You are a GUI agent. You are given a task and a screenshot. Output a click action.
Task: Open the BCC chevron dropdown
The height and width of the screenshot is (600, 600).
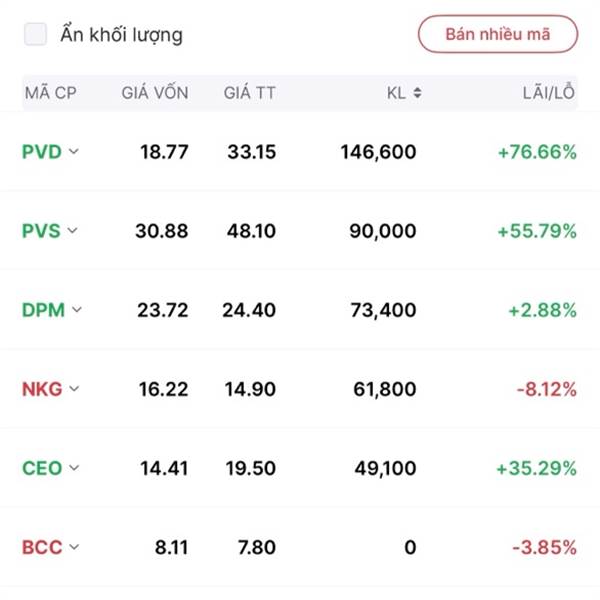point(72,547)
